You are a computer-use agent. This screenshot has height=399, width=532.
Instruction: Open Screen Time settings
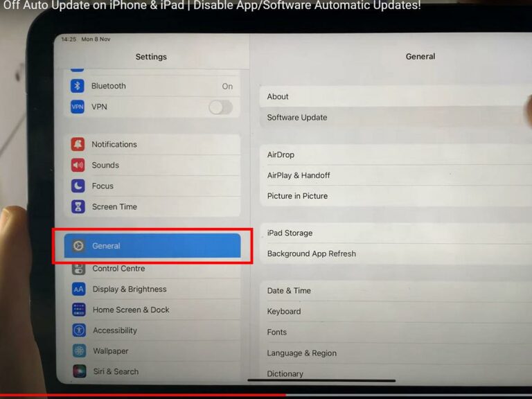pos(152,206)
